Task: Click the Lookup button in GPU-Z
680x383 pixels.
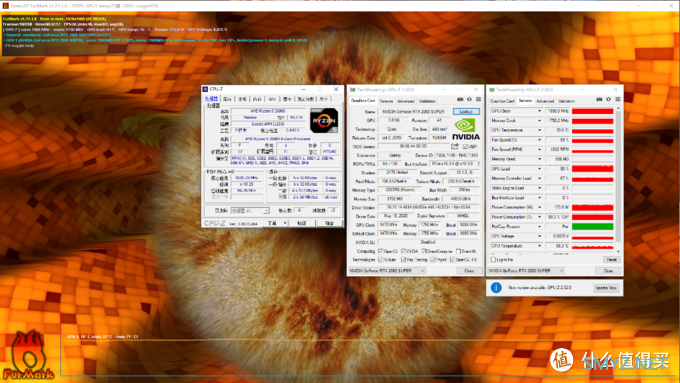Action: pos(466,111)
